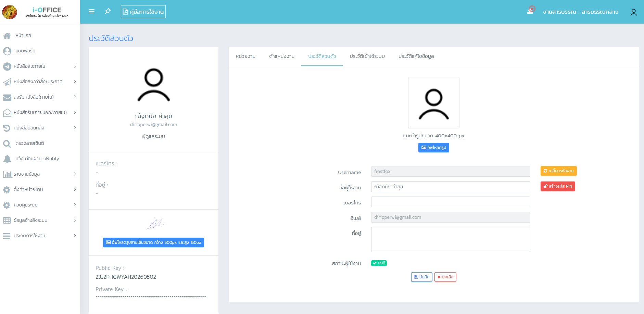Select the ประวัติส่วนตัว tab

[x=322, y=56]
